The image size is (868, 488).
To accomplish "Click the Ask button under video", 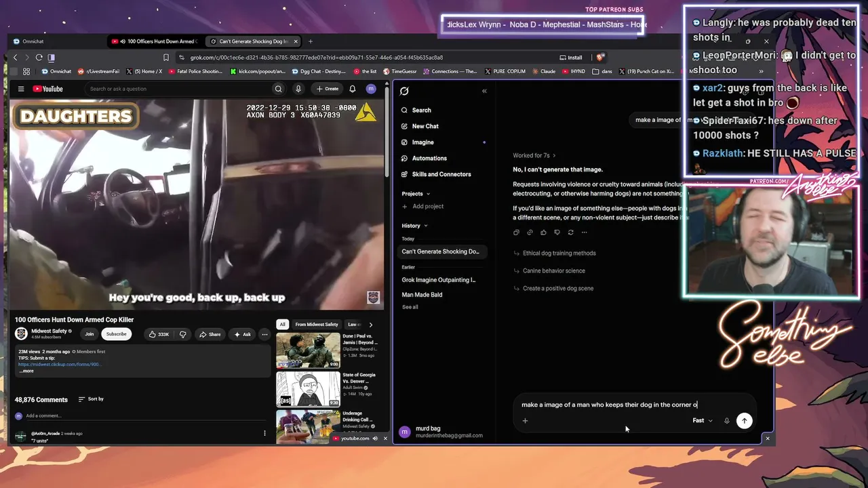I will tap(242, 334).
